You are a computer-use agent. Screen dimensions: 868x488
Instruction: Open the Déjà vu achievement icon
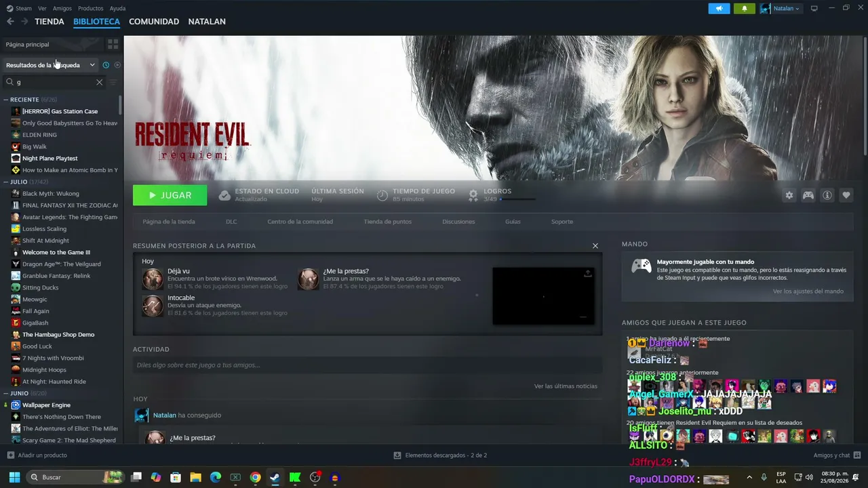[x=153, y=279]
